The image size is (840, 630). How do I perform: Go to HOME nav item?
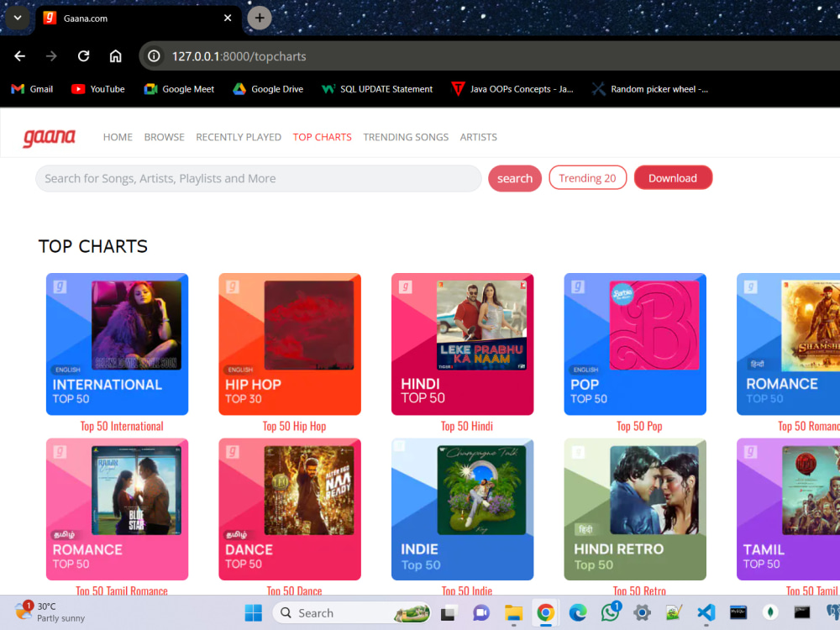pos(118,137)
